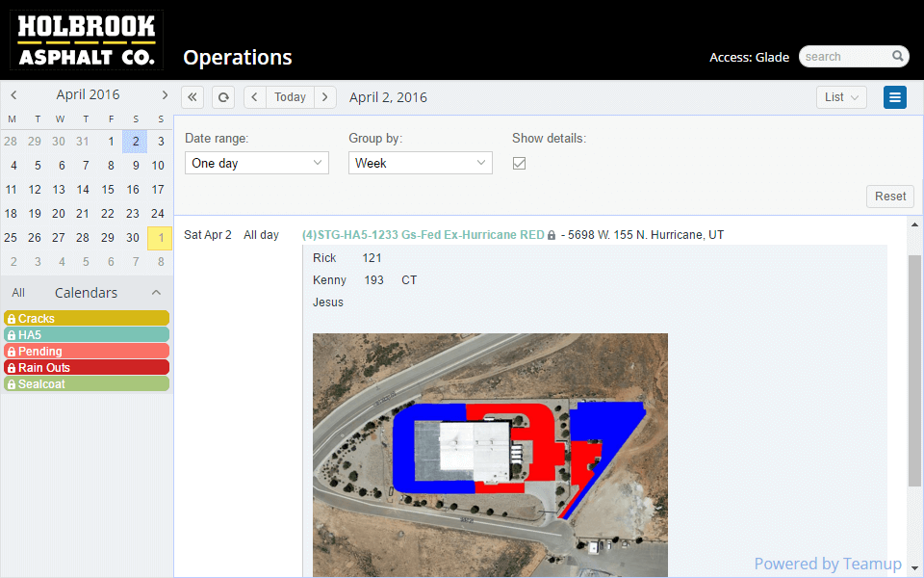The width and height of the screenshot is (924, 578).
Task: Click the Kenny 193 CT crew row
Action: [365, 280]
